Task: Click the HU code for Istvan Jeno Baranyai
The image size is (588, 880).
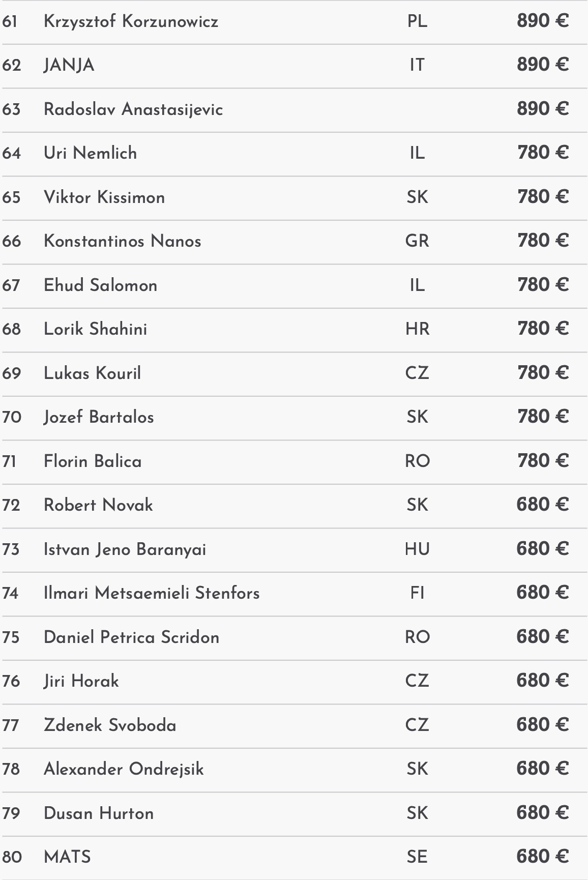Action: click(x=417, y=549)
